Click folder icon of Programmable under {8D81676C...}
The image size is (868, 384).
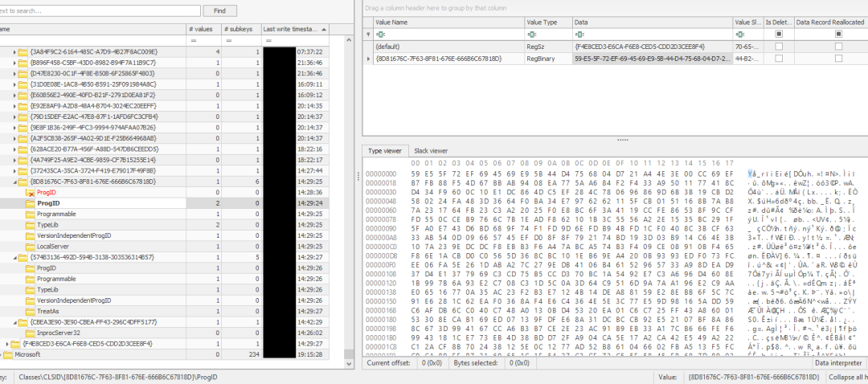click(31, 214)
